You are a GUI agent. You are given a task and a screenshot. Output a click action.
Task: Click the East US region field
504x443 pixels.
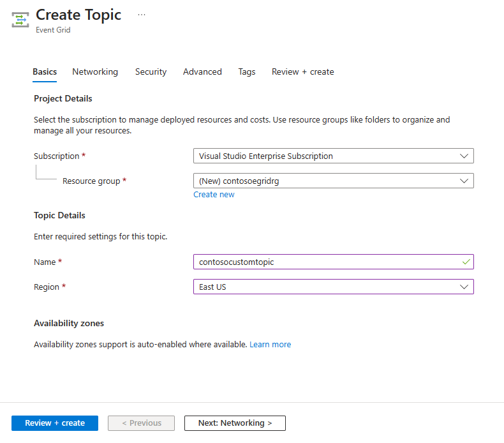333,287
